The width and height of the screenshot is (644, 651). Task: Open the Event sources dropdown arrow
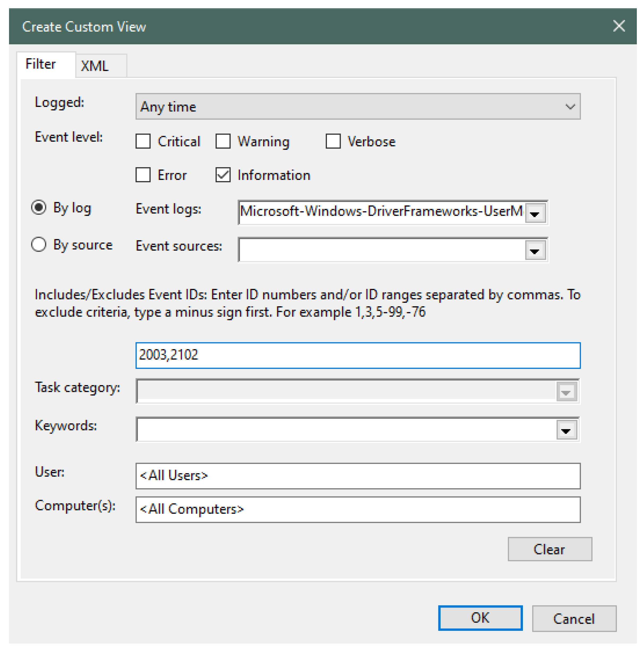tap(535, 250)
